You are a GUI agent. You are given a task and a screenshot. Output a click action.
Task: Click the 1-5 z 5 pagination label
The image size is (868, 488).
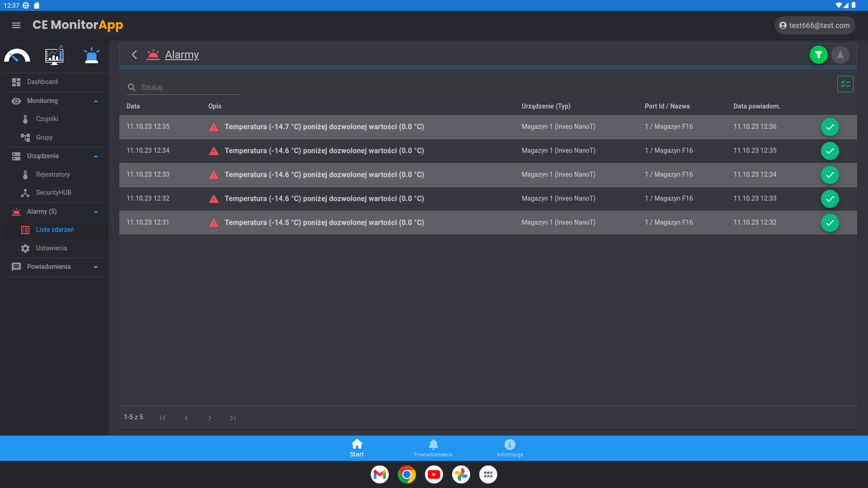[133, 417]
